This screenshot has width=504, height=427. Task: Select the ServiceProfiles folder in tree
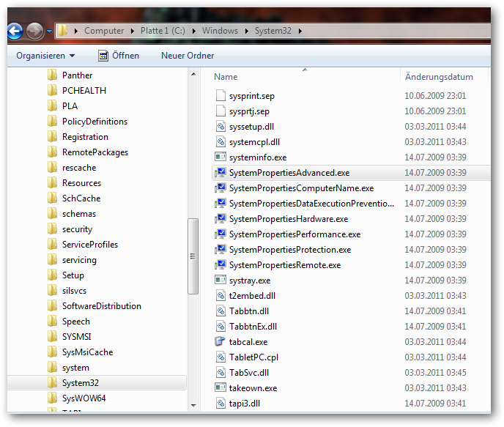click(90, 245)
